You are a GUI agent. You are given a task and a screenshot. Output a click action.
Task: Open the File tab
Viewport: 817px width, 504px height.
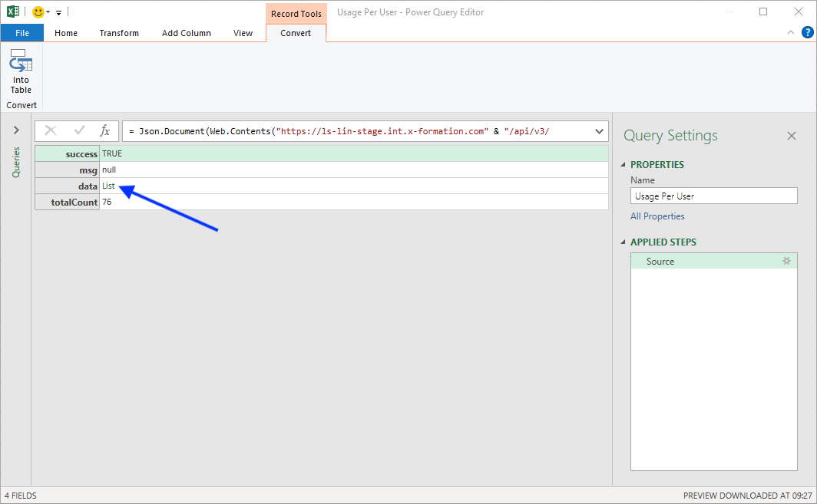[x=21, y=33]
